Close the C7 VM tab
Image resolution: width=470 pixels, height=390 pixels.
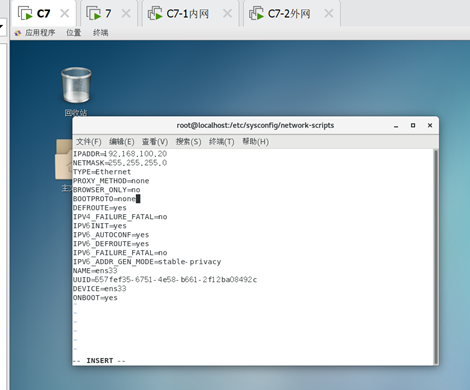coord(64,13)
